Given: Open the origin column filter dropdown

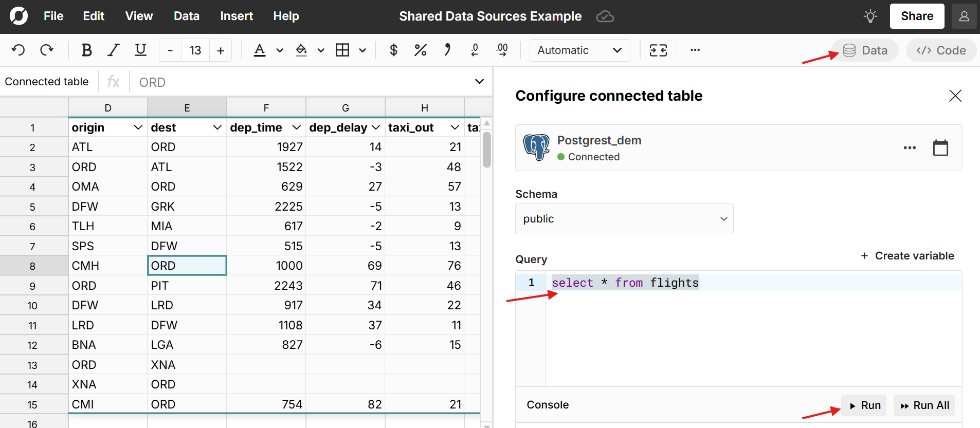Looking at the screenshot, I should coord(138,127).
